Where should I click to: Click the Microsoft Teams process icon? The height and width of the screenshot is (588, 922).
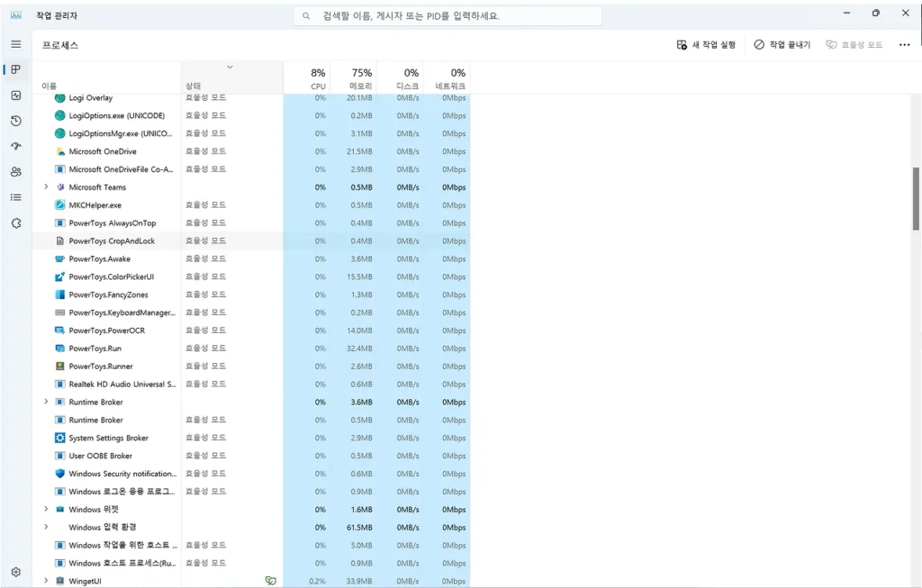point(60,187)
